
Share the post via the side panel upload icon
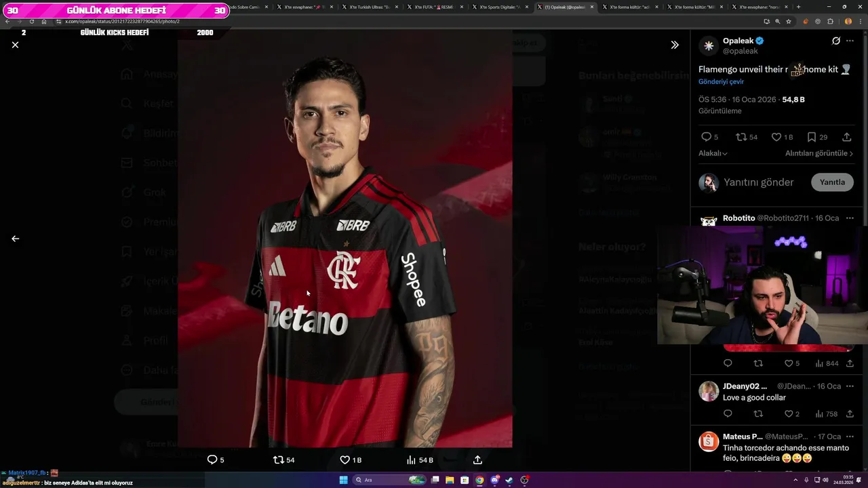[x=847, y=137]
